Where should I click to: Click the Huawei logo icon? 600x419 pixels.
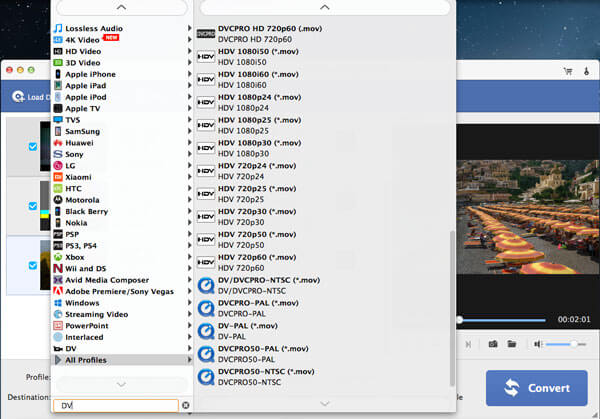[x=58, y=143]
